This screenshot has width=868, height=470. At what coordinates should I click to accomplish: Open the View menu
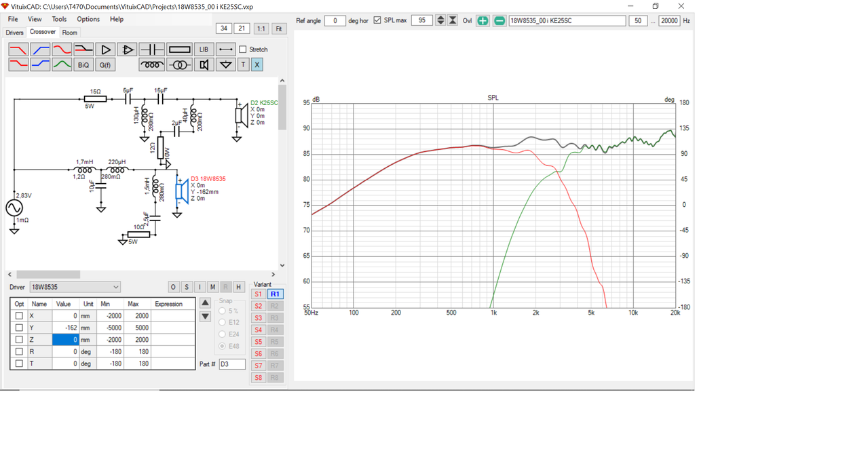click(x=35, y=19)
